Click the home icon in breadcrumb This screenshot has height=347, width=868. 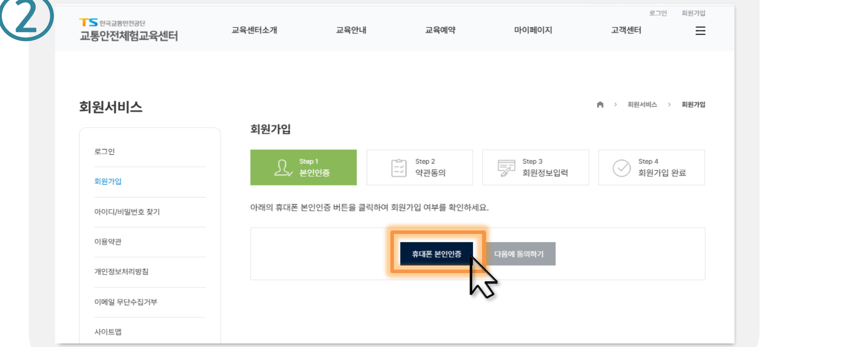coord(600,105)
